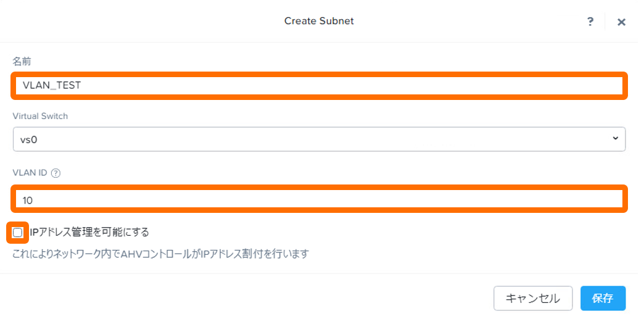Toggle the IPアドレス管理を可能にする checkbox
This screenshot has width=644, height=319.
pos(18,233)
